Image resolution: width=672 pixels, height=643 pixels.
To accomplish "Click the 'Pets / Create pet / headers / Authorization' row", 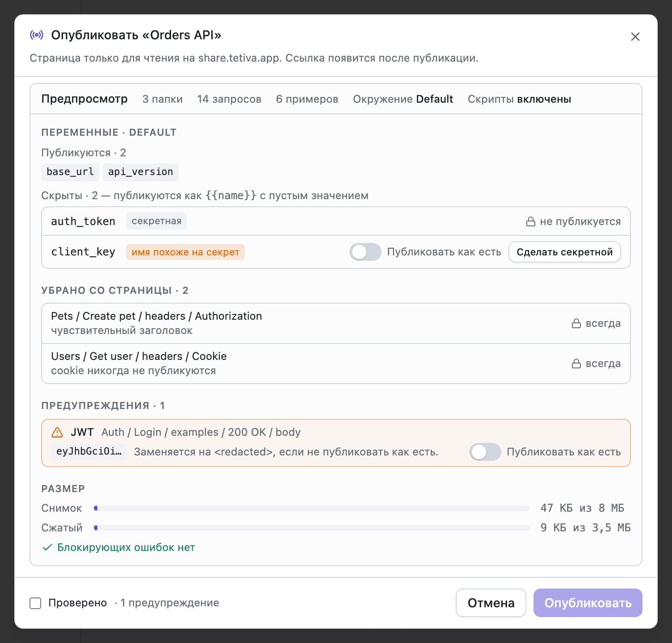I will [x=336, y=323].
